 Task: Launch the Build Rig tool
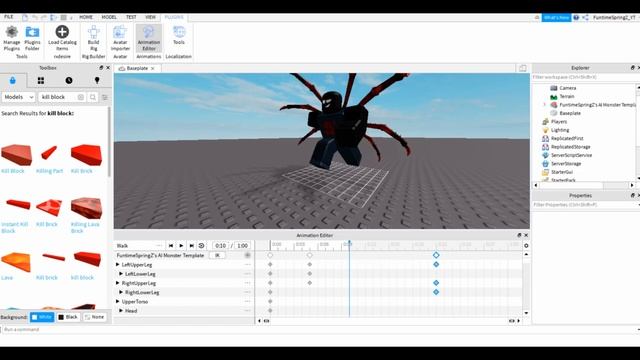pos(93,38)
